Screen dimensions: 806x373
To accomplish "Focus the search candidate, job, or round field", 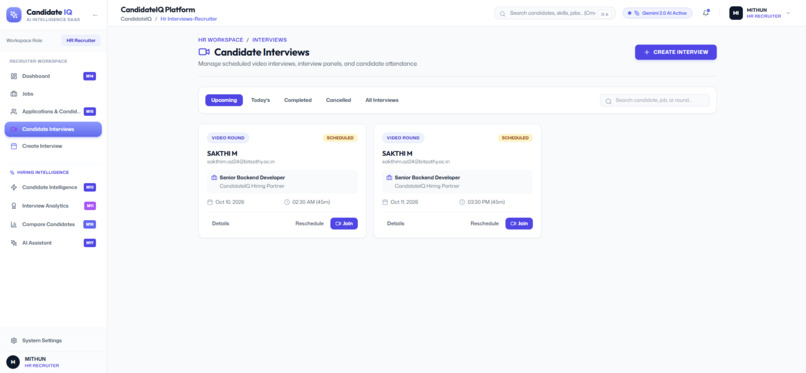I will [655, 101].
